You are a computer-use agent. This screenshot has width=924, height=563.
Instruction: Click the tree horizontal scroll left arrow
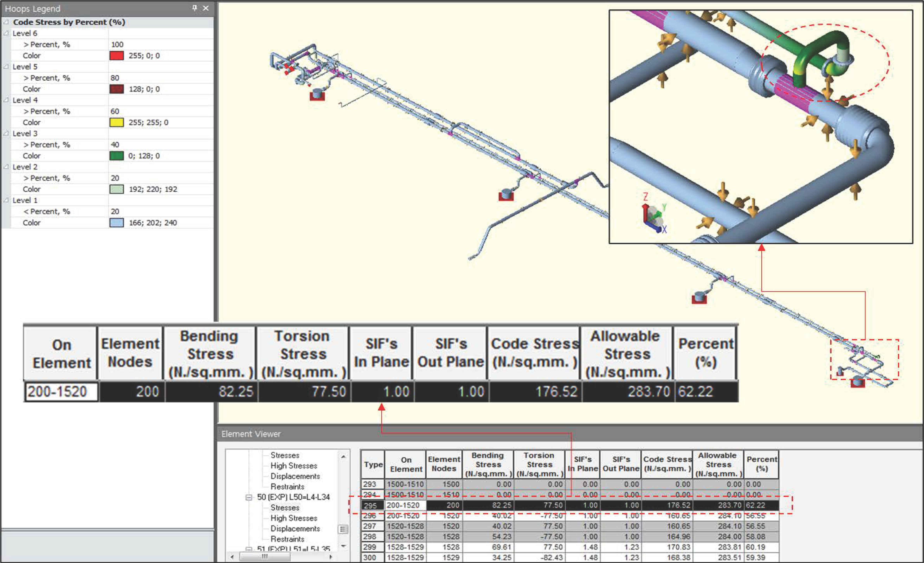[x=232, y=557]
